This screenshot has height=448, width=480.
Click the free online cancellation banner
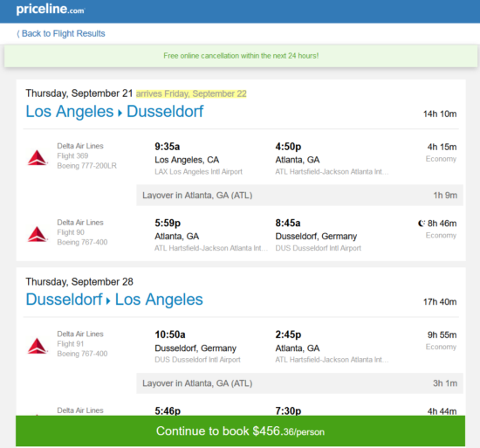(241, 56)
